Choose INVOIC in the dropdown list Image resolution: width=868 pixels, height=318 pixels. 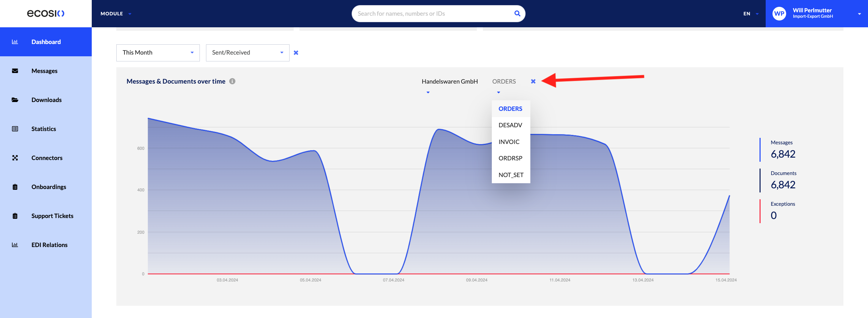pos(509,142)
